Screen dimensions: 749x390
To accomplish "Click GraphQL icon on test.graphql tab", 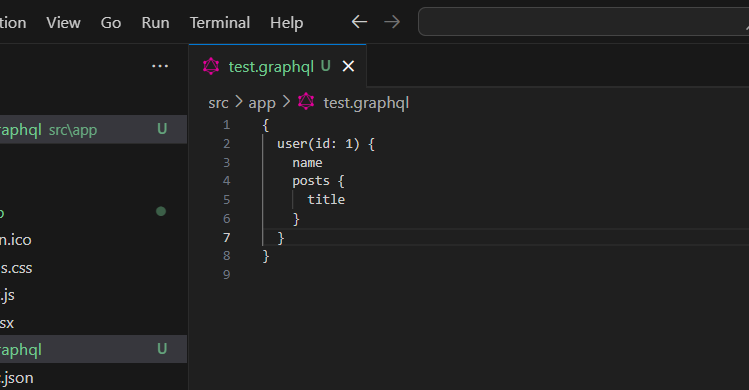I will coord(211,66).
